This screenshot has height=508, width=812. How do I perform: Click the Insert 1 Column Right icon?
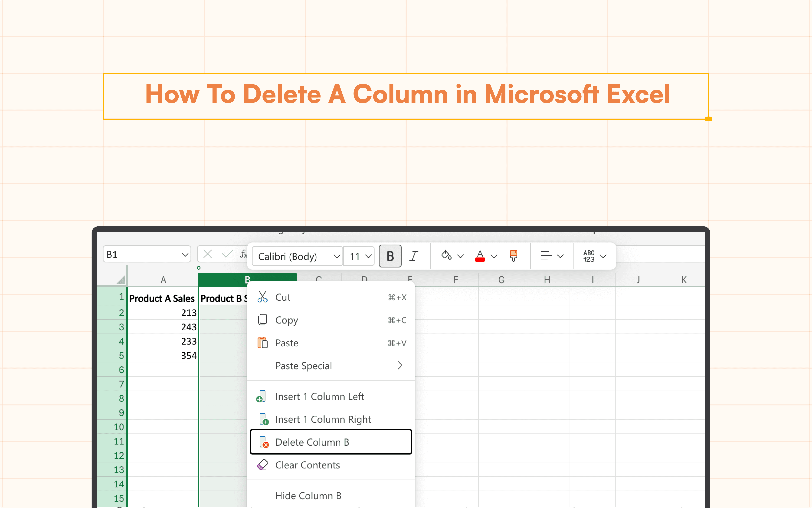tap(264, 419)
